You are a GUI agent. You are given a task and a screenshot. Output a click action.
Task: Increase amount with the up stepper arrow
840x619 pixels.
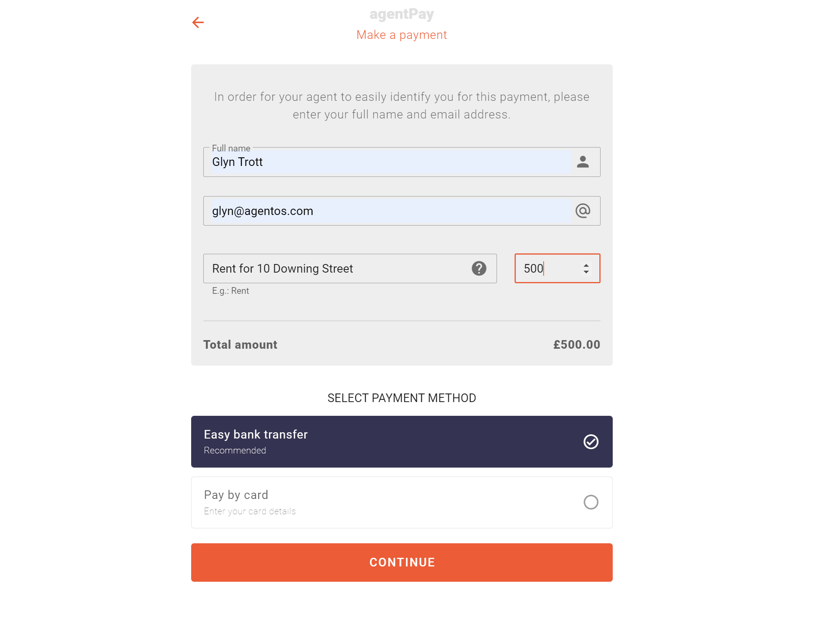click(586, 265)
